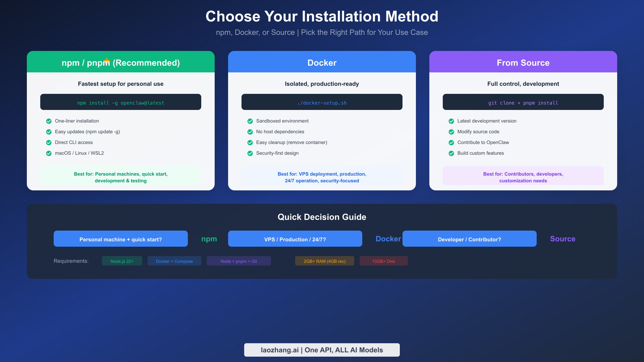Click the checkmark beside "Latest development version"

click(451, 121)
